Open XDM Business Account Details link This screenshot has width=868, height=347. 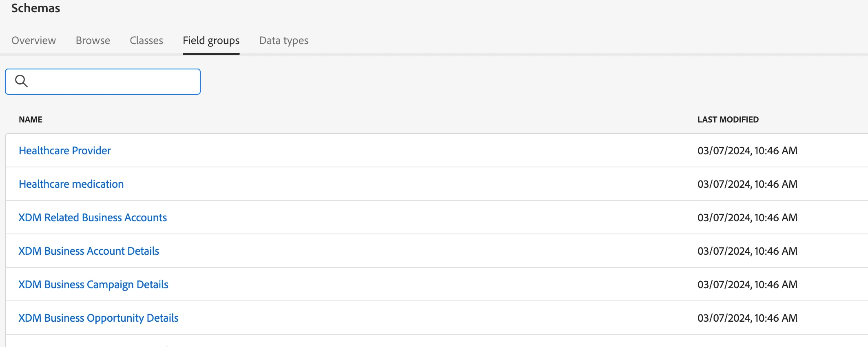(89, 251)
